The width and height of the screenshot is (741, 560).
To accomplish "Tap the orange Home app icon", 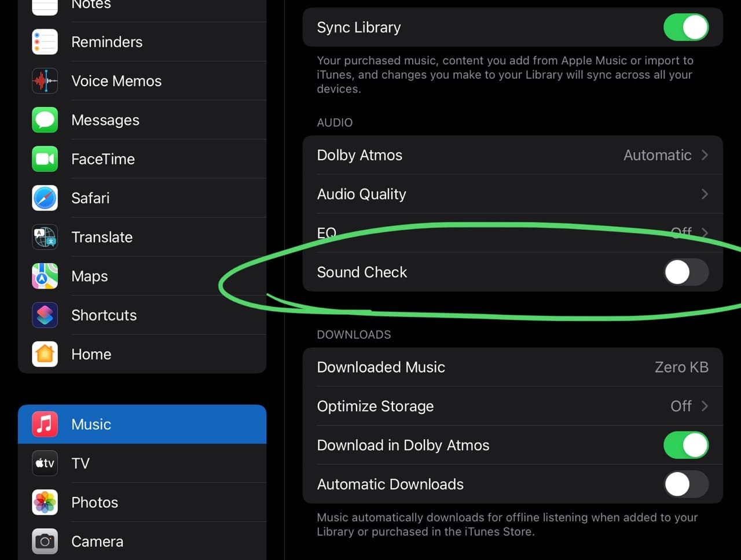I will click(45, 354).
